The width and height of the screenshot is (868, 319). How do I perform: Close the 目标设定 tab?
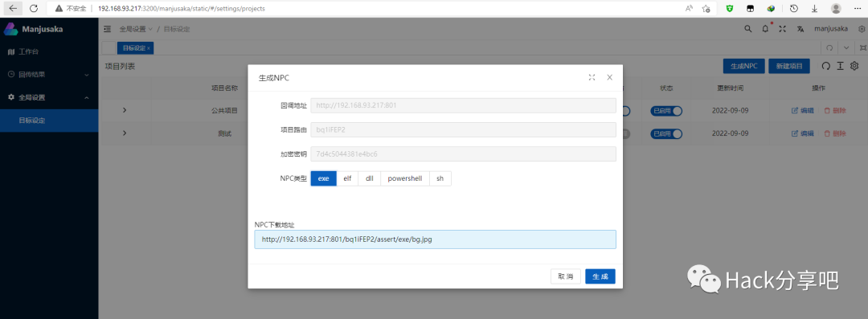(x=149, y=48)
